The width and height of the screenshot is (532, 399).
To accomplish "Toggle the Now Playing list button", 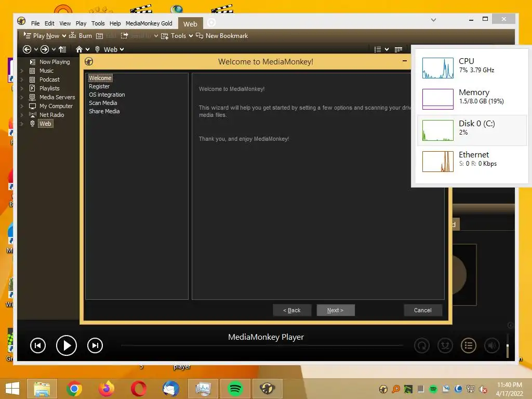I will [x=469, y=345].
